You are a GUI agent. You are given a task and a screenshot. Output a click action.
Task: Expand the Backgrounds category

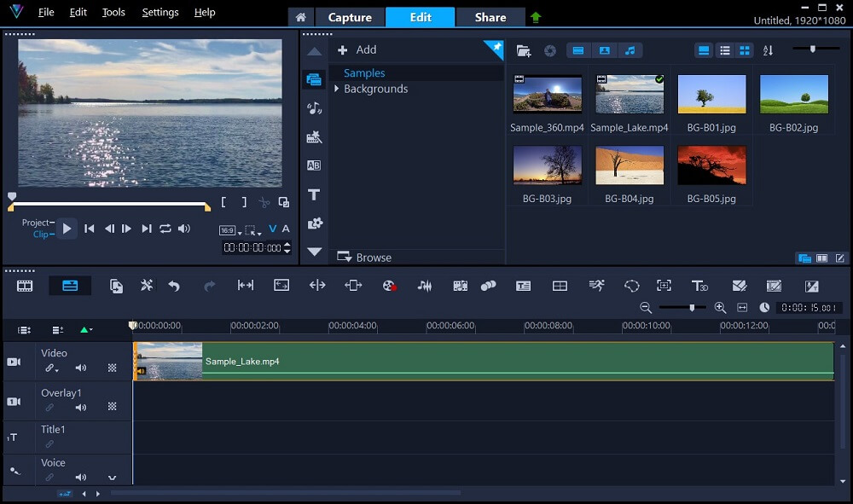click(337, 89)
